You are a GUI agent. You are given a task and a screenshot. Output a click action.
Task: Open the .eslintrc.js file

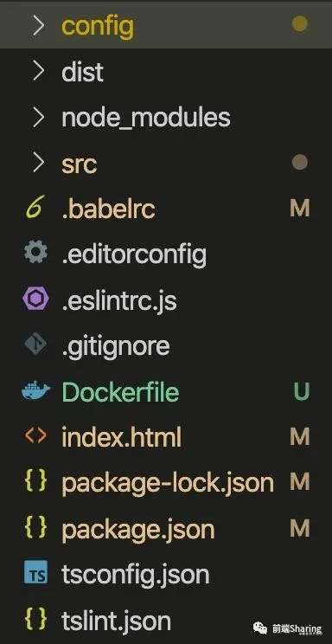click(x=166, y=299)
